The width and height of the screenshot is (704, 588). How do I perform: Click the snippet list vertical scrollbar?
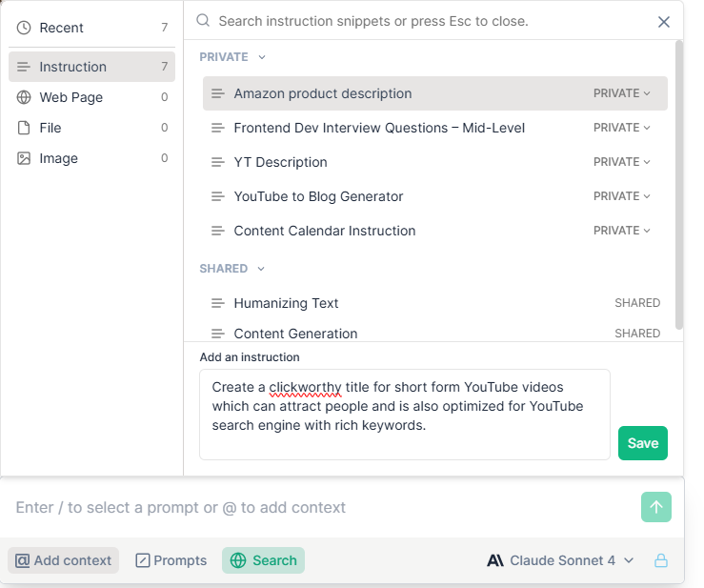click(679, 185)
